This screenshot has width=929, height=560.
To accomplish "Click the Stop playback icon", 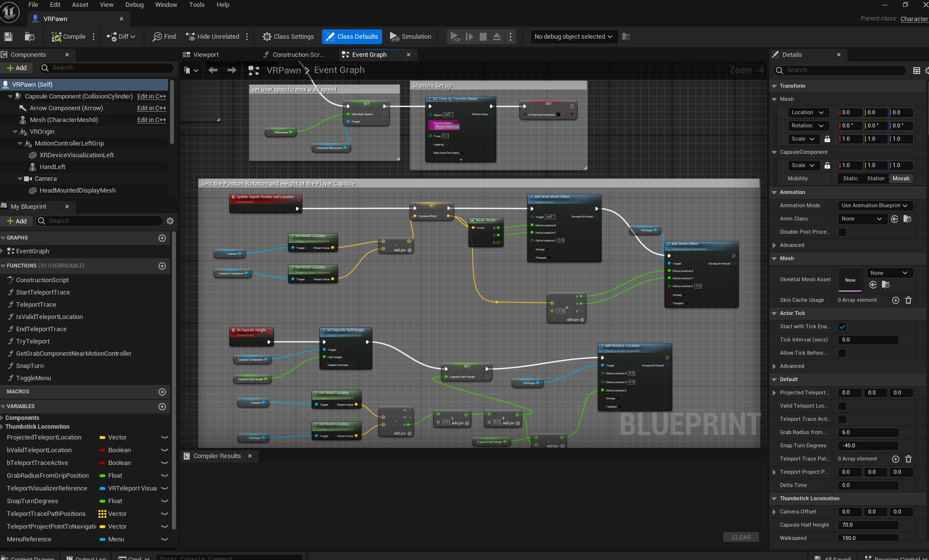I will click(483, 37).
